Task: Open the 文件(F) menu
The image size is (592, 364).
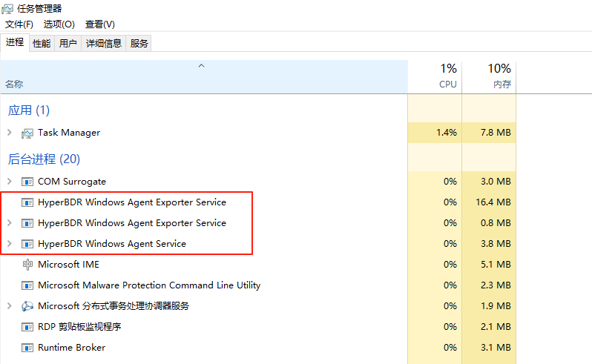Action: pos(19,24)
